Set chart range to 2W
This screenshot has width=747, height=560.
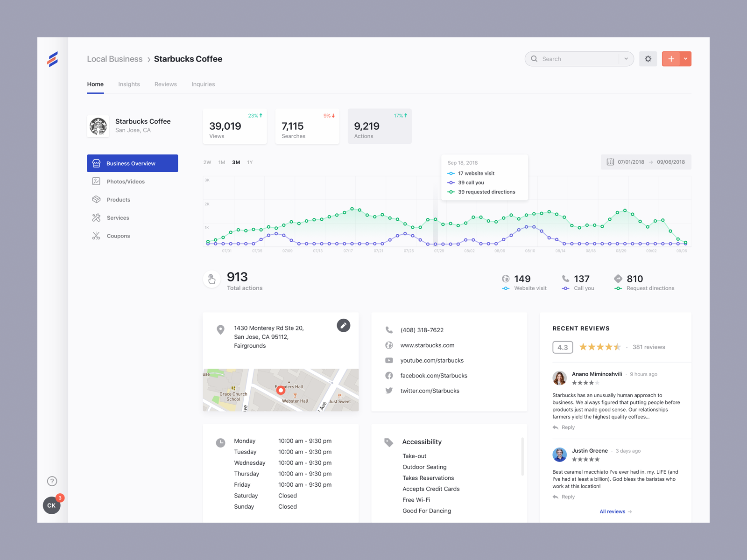tap(207, 162)
